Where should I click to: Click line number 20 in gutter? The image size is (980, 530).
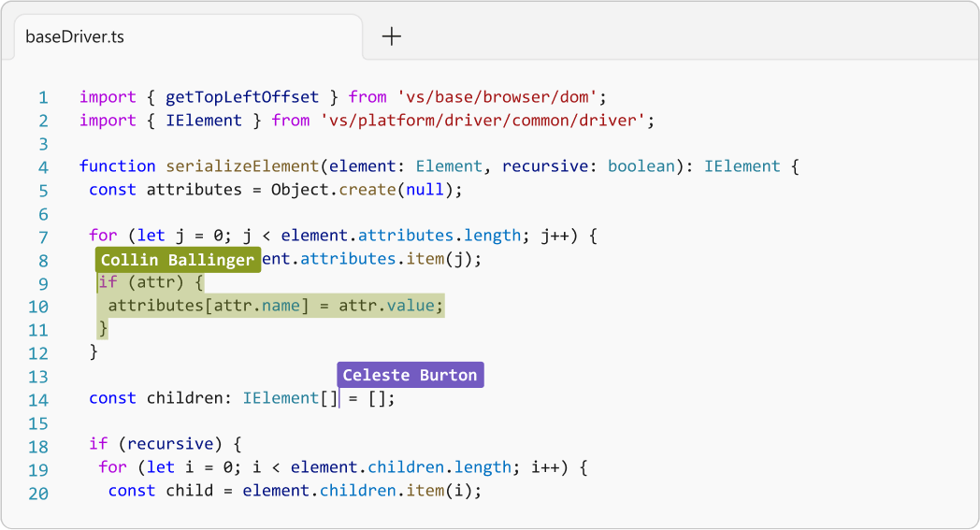pos(38,492)
